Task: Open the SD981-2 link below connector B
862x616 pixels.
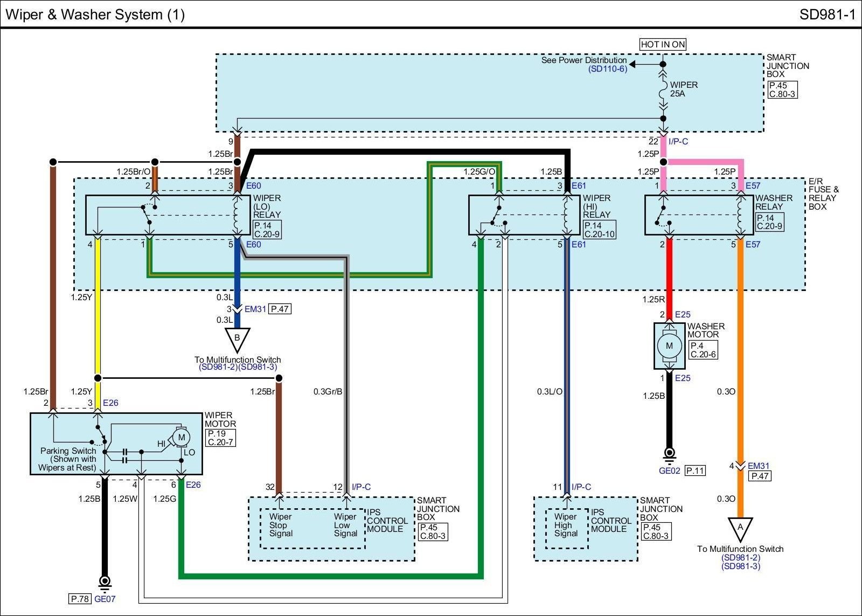Action: tap(218, 367)
